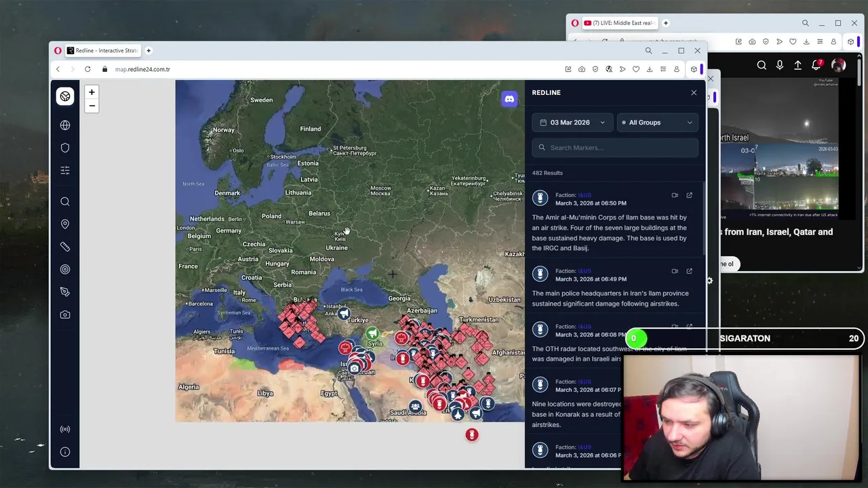Click the translate icon in Opera toolbar

(x=609, y=69)
